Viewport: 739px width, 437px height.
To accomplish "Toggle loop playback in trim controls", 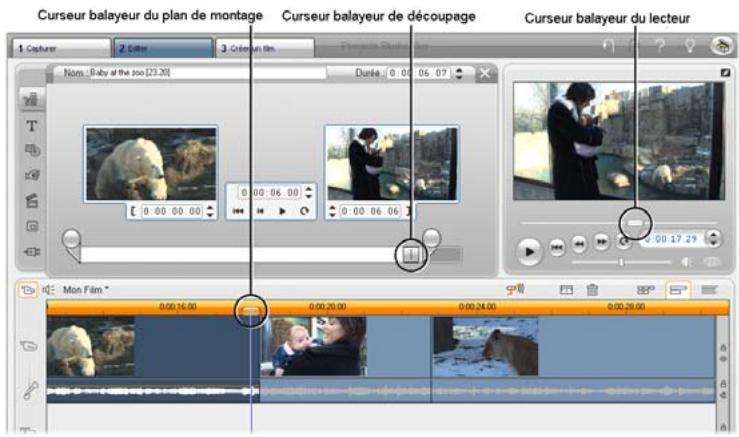I will 304,211.
